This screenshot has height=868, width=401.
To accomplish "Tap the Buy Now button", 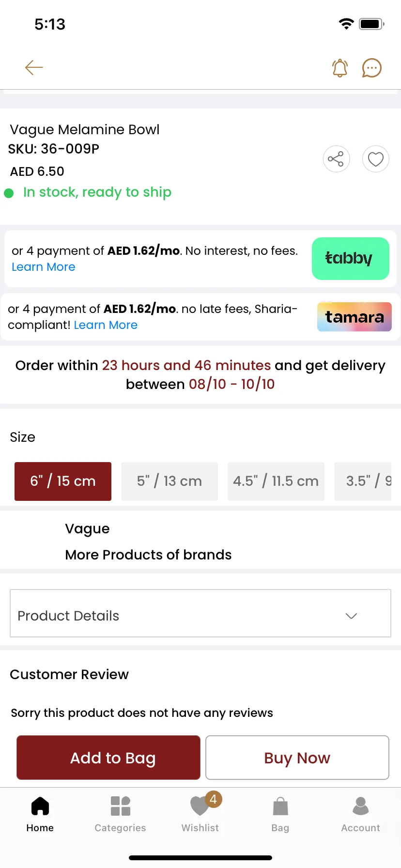I will click(x=297, y=758).
